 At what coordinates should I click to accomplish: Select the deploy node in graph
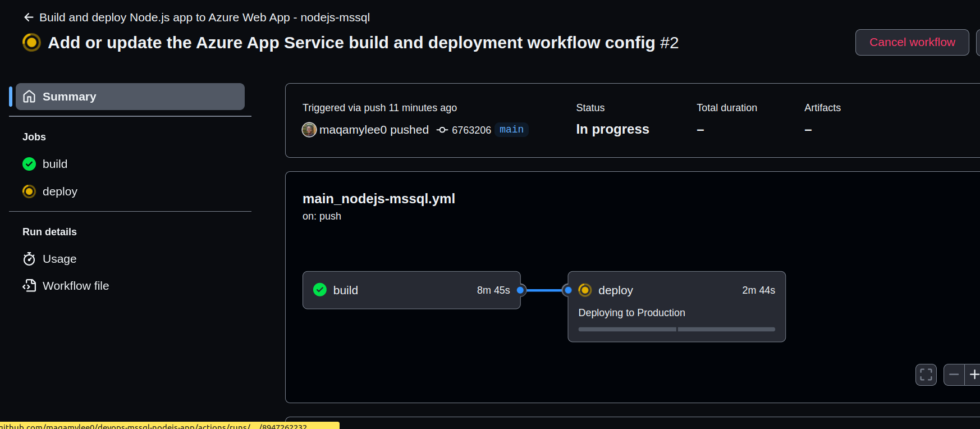point(676,290)
